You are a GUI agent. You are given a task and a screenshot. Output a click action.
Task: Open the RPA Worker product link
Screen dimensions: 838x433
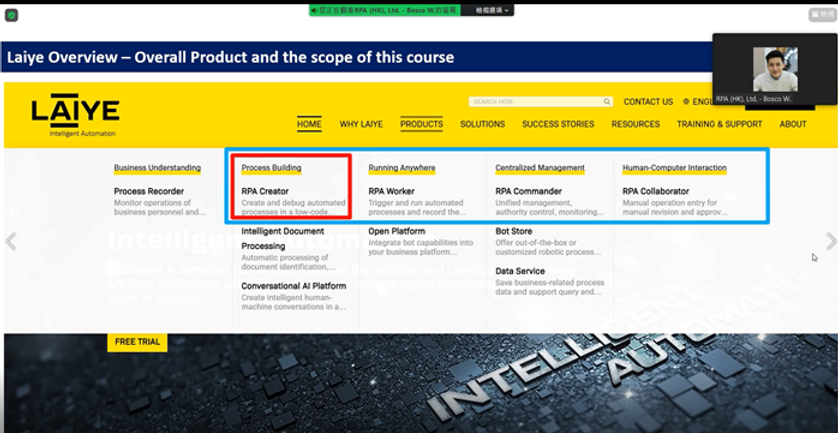[x=391, y=191]
